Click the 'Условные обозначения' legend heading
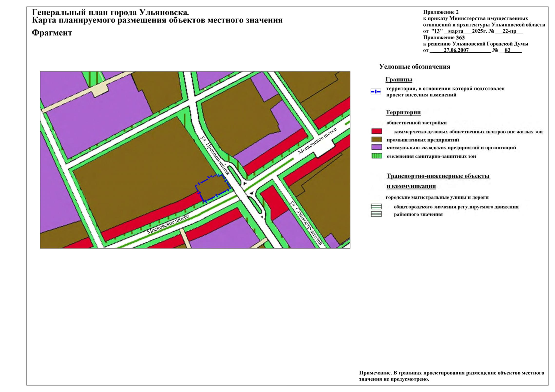The width and height of the screenshot is (555, 392). [x=415, y=67]
